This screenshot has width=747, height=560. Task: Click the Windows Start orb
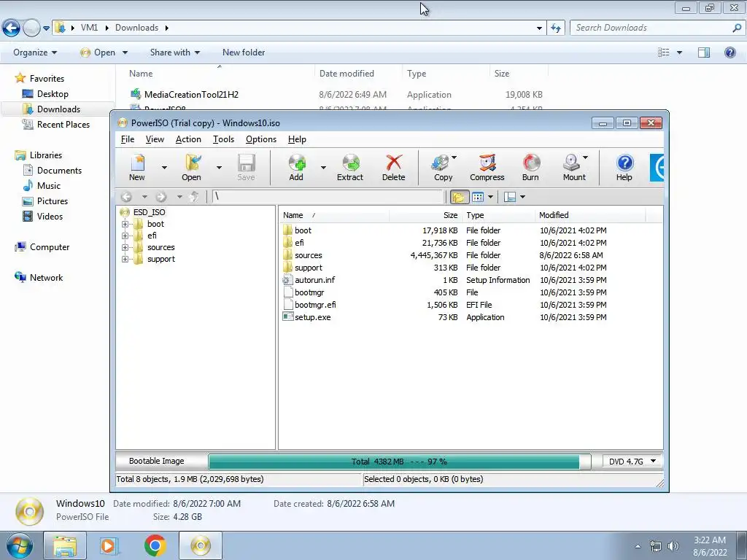click(19, 545)
